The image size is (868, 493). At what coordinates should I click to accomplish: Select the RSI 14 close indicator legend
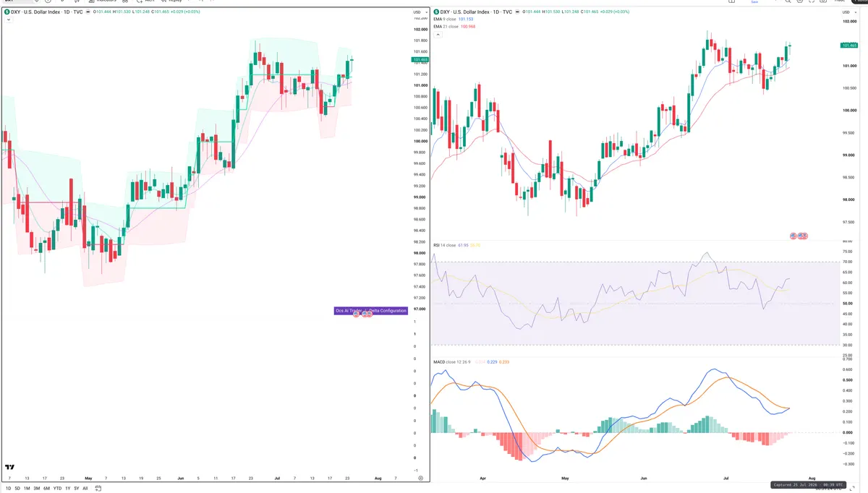445,246
